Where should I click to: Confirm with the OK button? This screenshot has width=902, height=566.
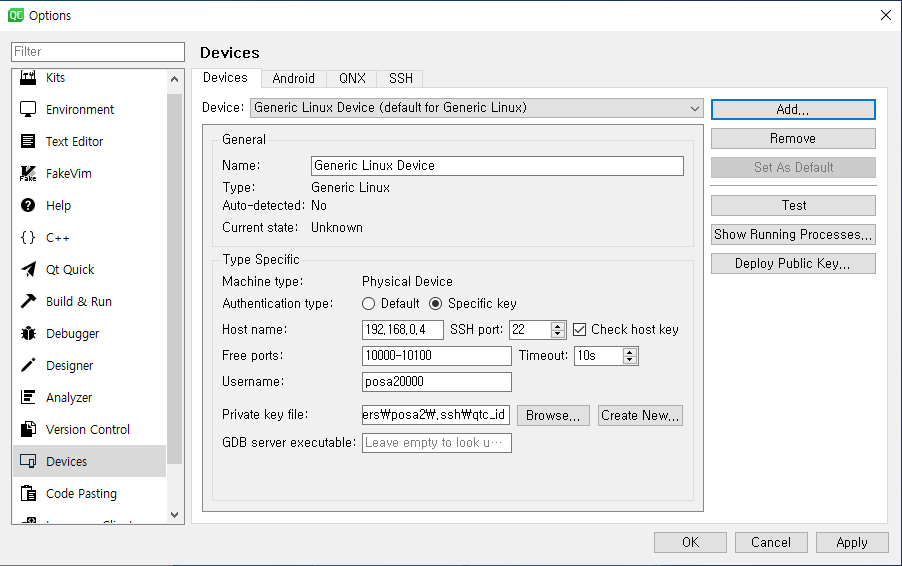(690, 542)
